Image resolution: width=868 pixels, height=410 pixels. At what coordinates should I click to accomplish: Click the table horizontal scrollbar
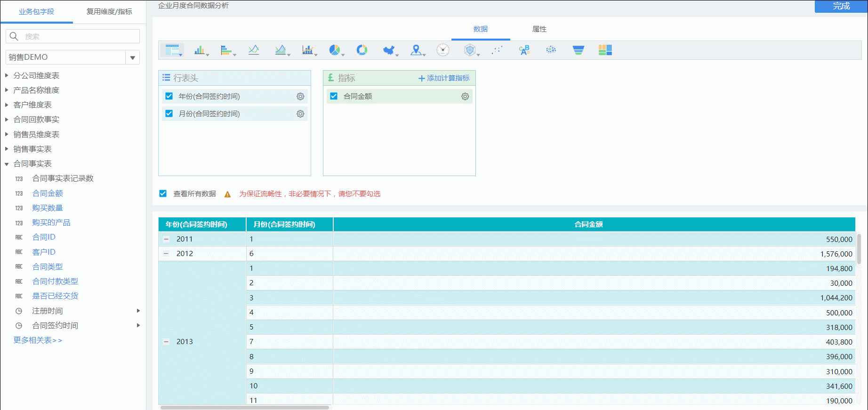[x=245, y=408]
